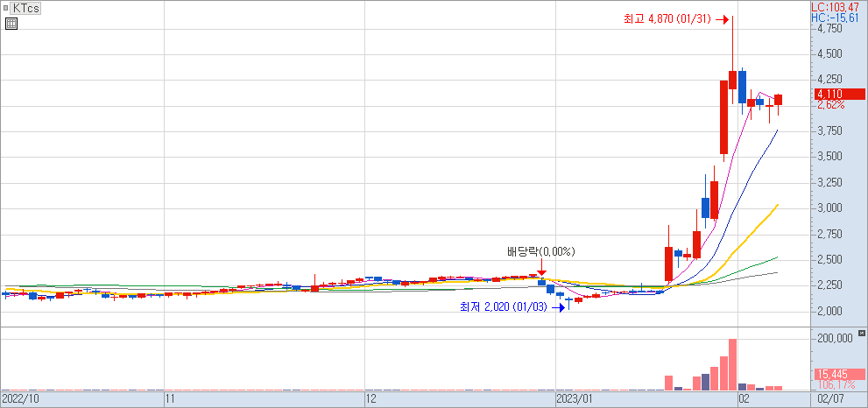Select the KTcs stock name label
The width and height of the screenshot is (868, 408).
(x=25, y=8)
